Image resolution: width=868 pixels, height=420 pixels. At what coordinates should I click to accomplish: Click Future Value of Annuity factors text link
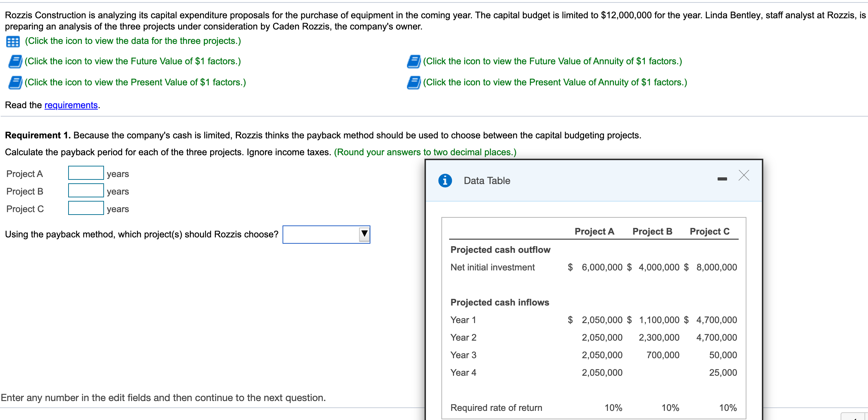pyautogui.click(x=552, y=61)
